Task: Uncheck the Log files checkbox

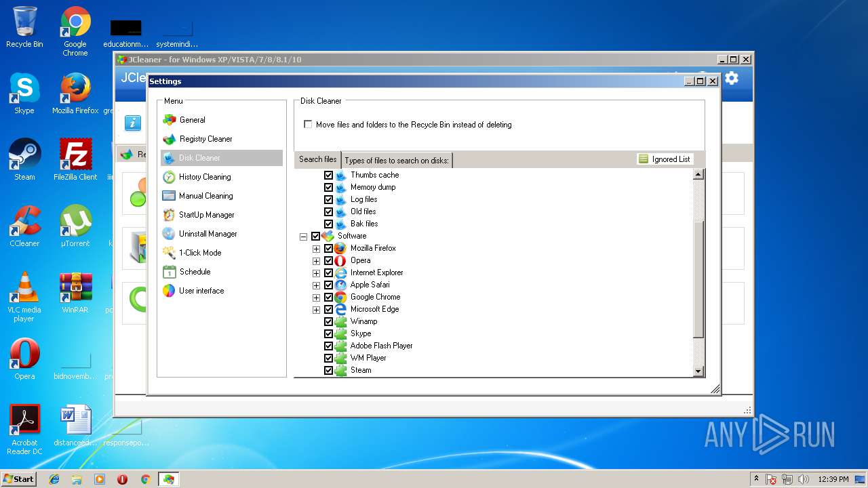Action: click(x=328, y=199)
